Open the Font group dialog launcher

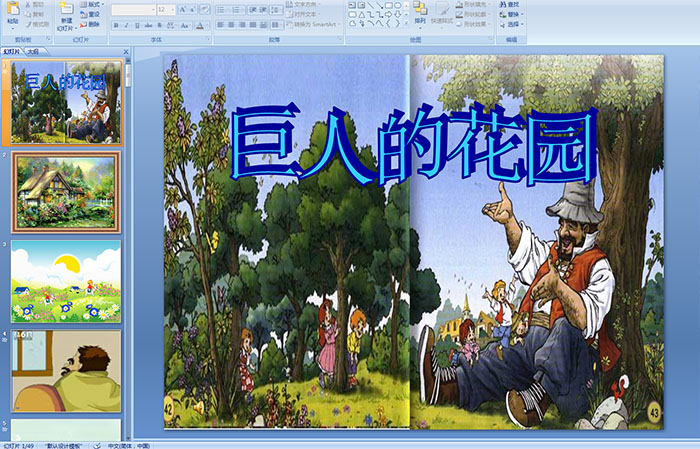coord(208,39)
